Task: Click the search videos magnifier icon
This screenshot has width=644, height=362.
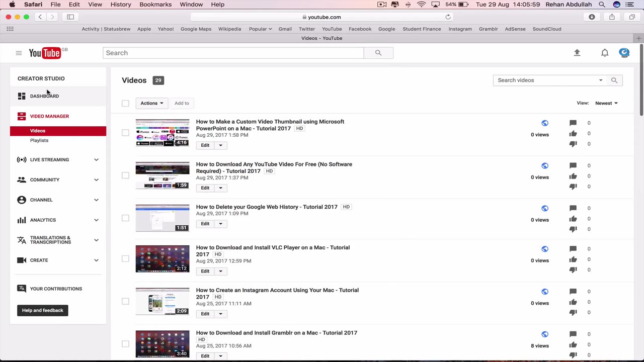Action: 614,80
